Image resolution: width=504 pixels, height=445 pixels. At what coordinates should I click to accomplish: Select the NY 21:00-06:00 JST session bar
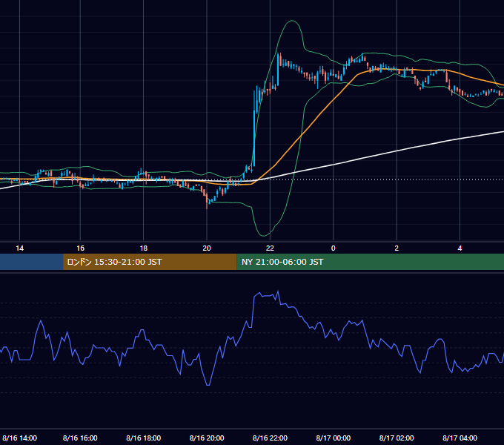click(371, 262)
